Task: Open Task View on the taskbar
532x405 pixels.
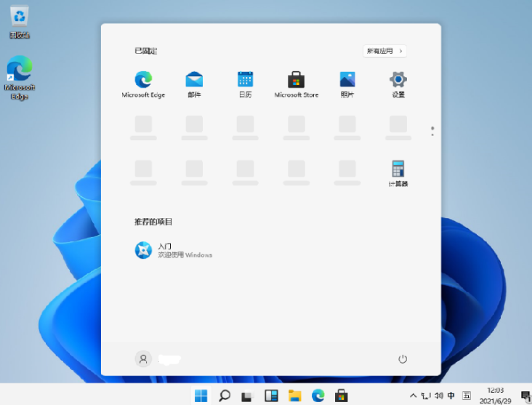Action: coord(248,396)
